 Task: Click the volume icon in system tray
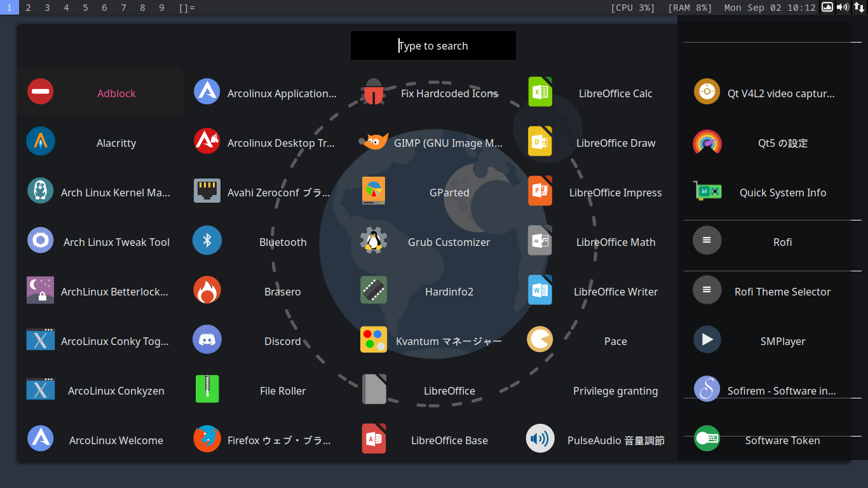(843, 8)
